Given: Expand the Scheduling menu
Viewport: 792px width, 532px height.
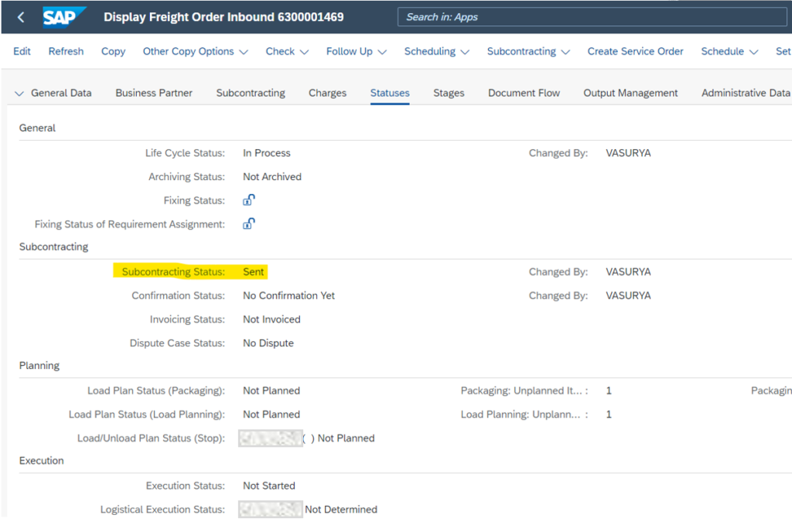Looking at the screenshot, I should tap(436, 52).
